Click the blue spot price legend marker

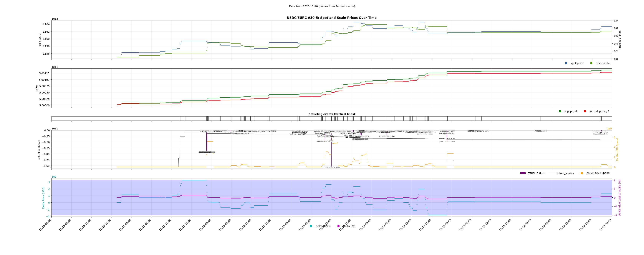point(566,63)
